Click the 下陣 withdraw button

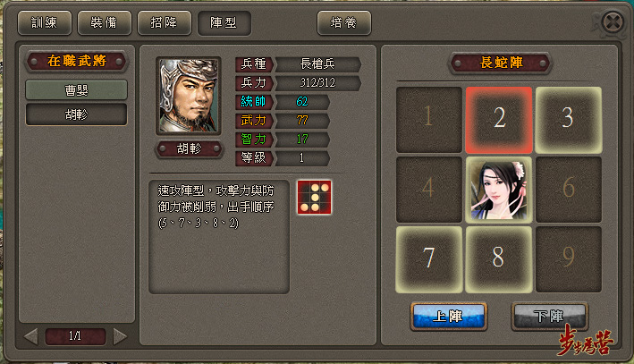tap(549, 317)
